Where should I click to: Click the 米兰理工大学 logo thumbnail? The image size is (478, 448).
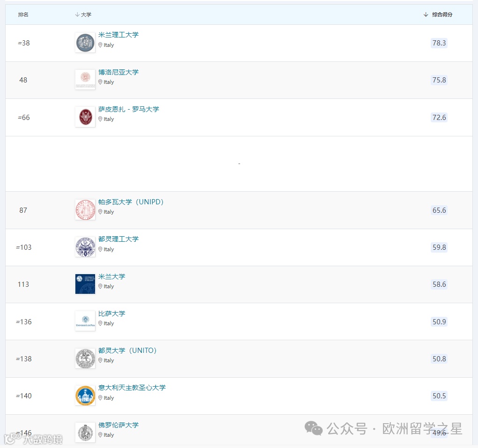point(85,43)
